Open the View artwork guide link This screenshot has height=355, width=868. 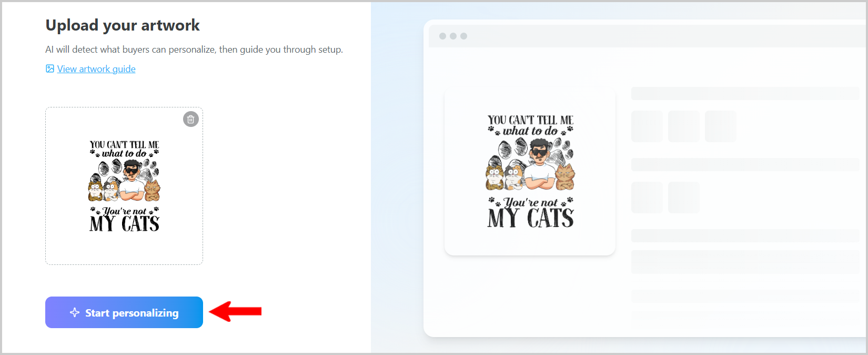[96, 69]
